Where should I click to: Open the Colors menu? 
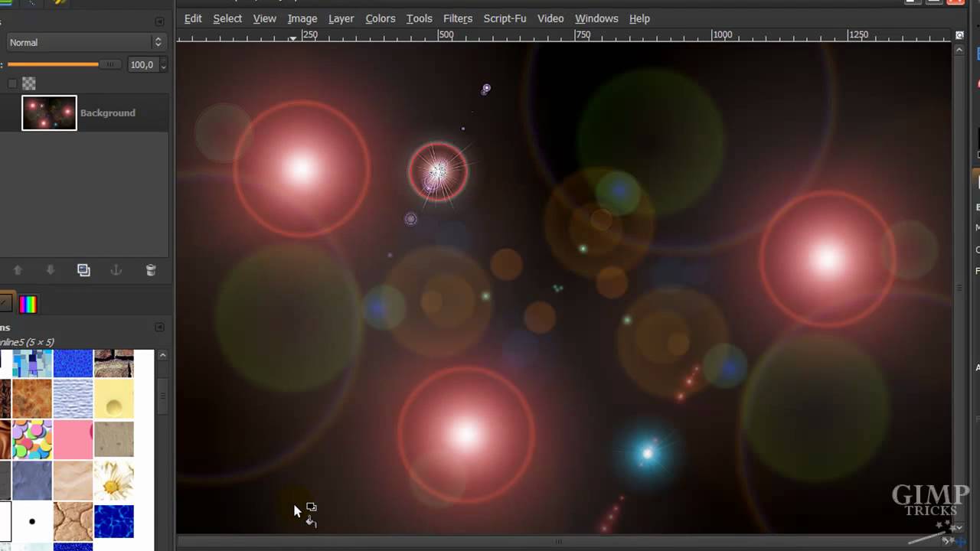381,18
